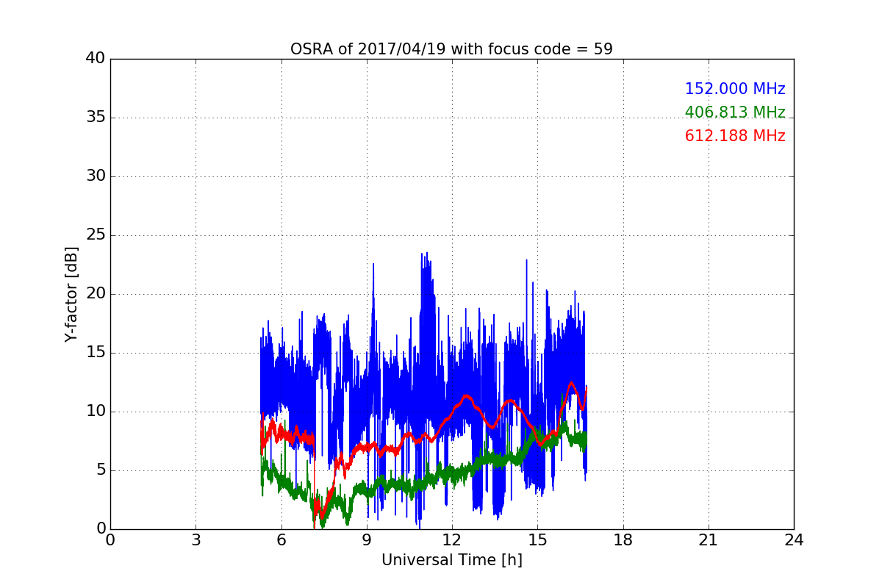
Task: Click x-axis tick label 18
Action: click(x=623, y=540)
